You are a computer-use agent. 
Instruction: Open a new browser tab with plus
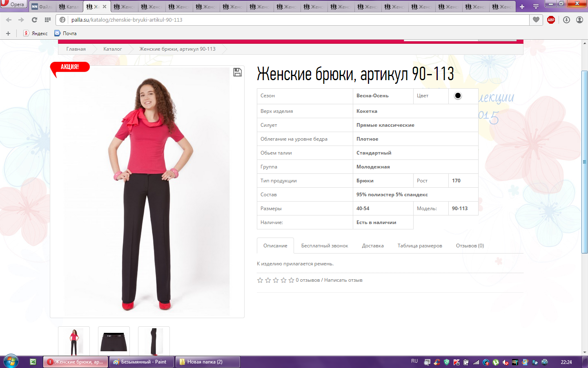[522, 7]
